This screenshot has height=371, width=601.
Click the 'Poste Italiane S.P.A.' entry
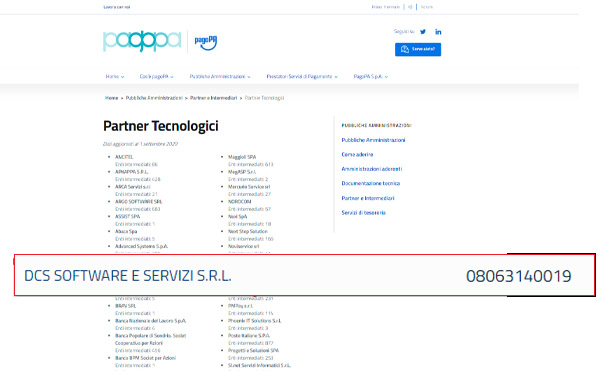249,336
